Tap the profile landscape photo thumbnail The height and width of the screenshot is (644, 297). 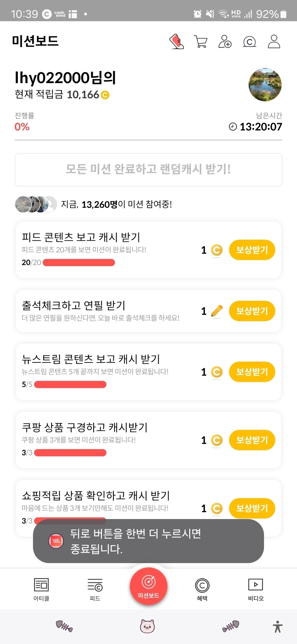(x=265, y=85)
